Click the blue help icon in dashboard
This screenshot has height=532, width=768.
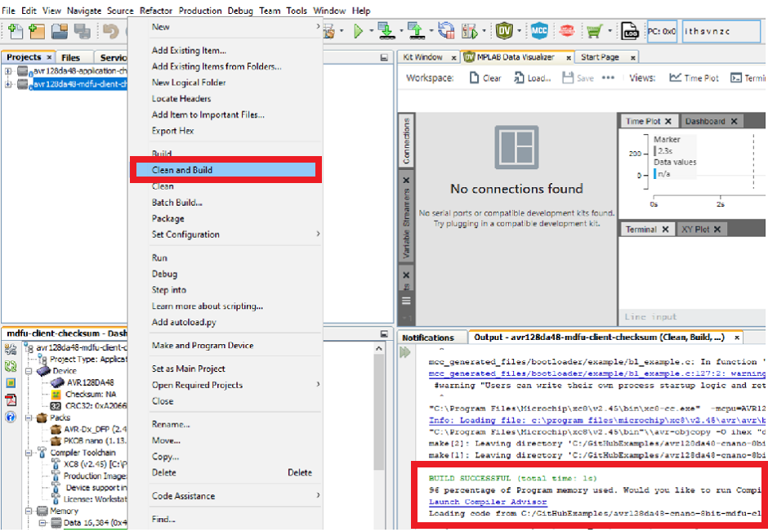[x=11, y=417]
